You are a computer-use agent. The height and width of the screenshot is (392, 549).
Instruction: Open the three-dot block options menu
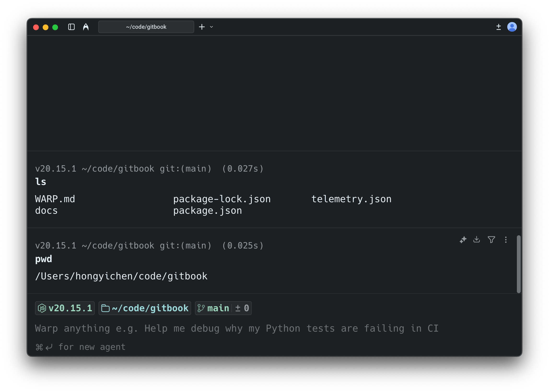click(506, 239)
